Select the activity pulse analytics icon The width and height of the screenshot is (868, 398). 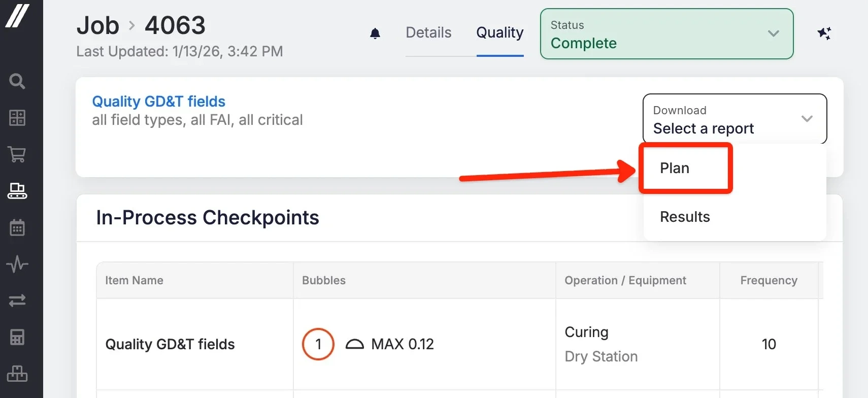17,264
